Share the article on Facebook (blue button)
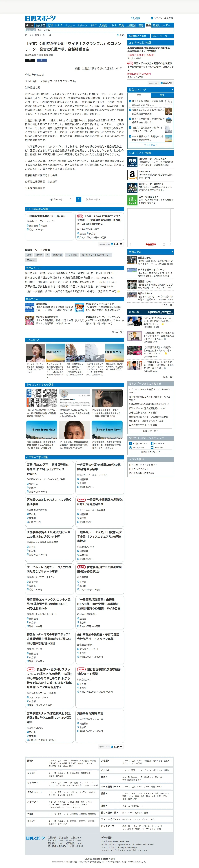Image resolution: width=199 pixels, height=868 pixels. 42,60
